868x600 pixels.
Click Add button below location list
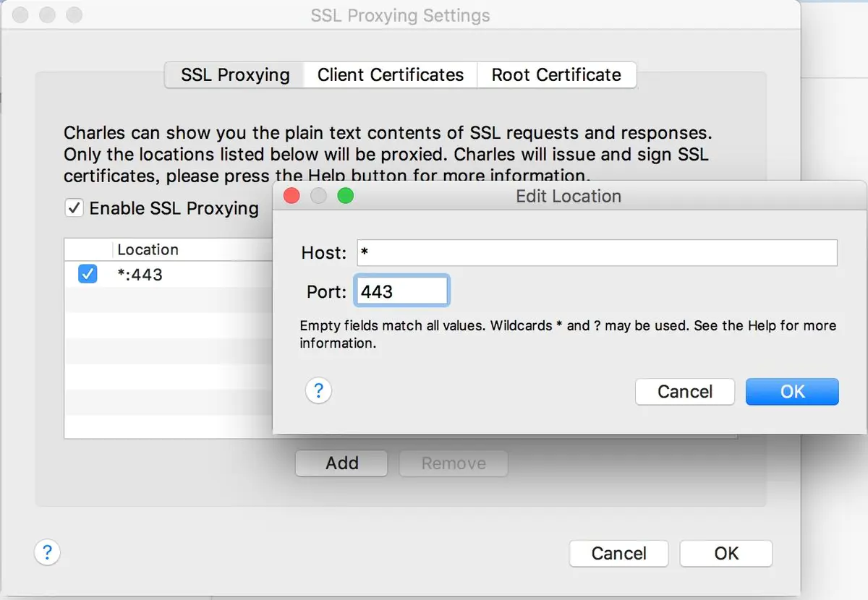341,463
